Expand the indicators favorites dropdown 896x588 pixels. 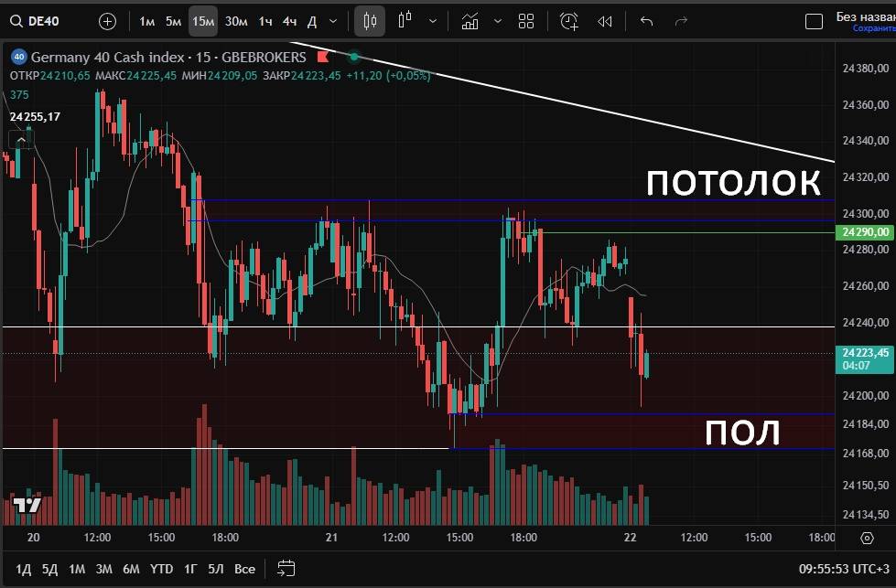click(x=497, y=21)
